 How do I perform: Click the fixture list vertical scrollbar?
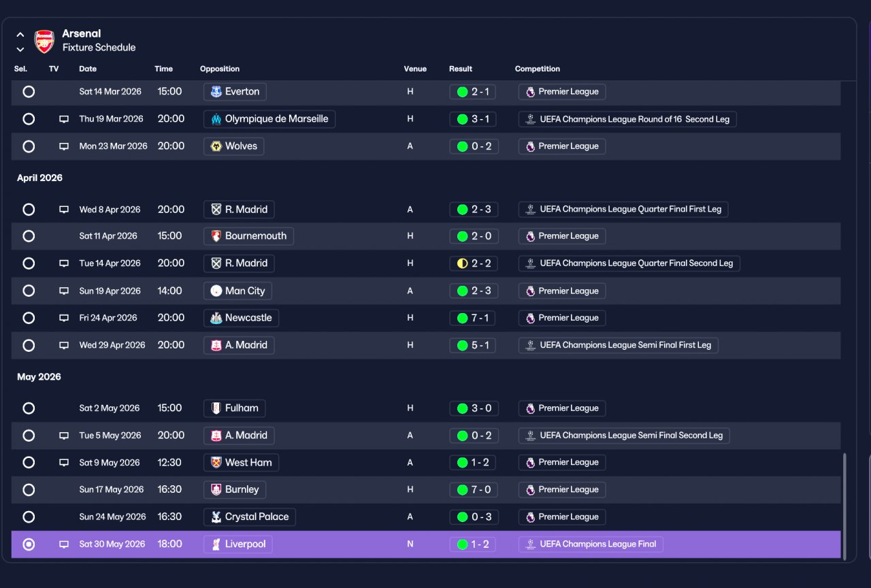844,506
